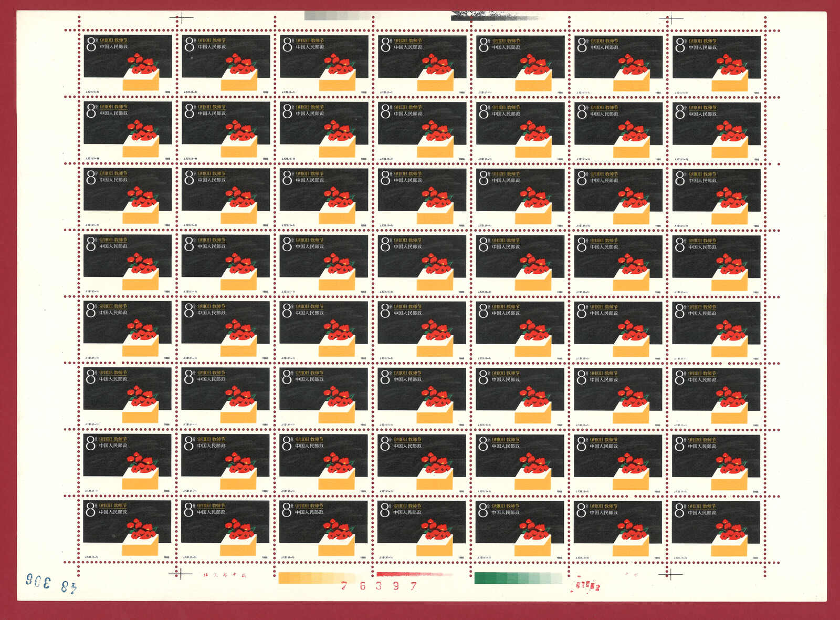
Task: Select the orange gradient color bar
Action: click(x=311, y=578)
